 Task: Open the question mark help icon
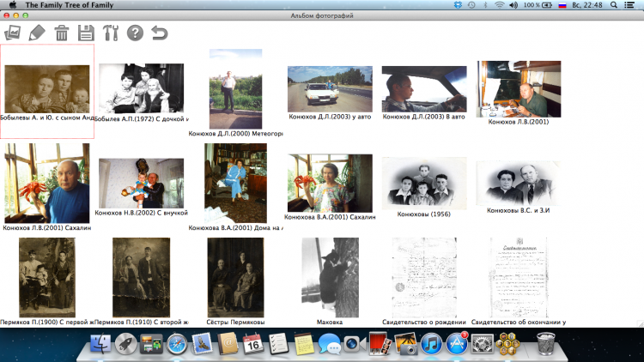[x=135, y=33]
